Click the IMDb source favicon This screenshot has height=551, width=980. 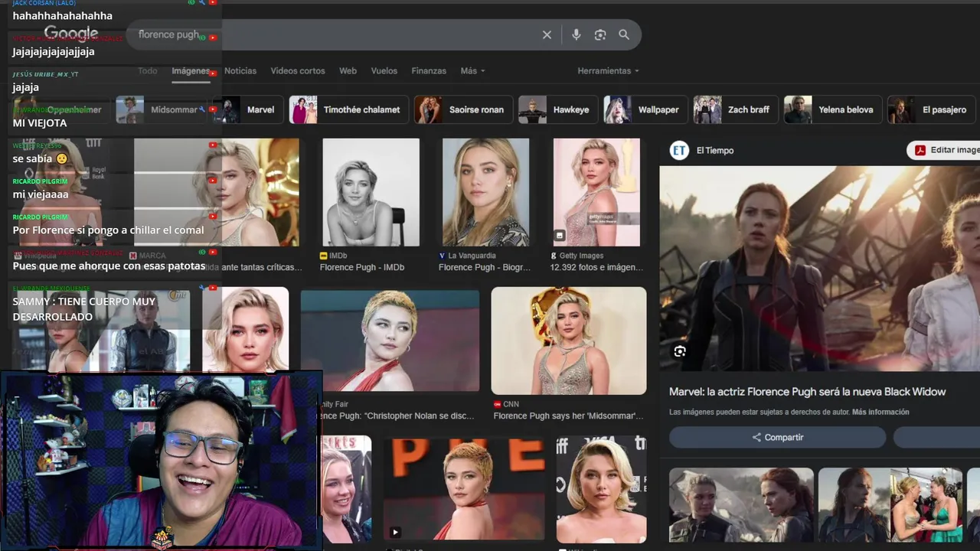323,256
